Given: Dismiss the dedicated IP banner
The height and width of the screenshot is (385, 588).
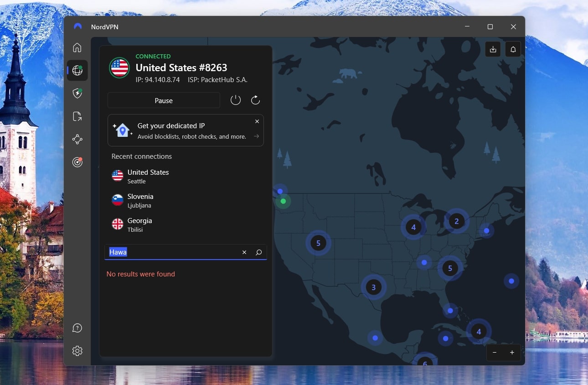Looking at the screenshot, I should click(x=257, y=121).
